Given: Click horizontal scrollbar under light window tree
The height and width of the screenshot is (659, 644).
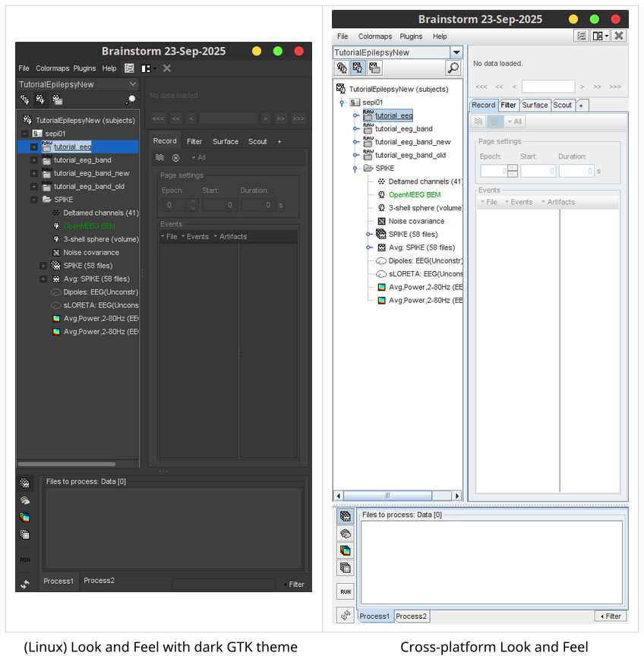Looking at the screenshot, I should pos(387,496).
